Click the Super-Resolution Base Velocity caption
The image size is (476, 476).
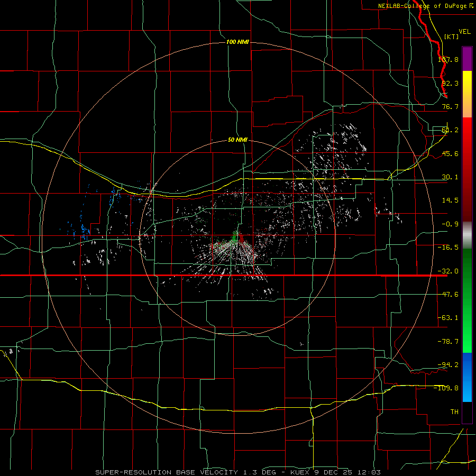click(x=237, y=472)
